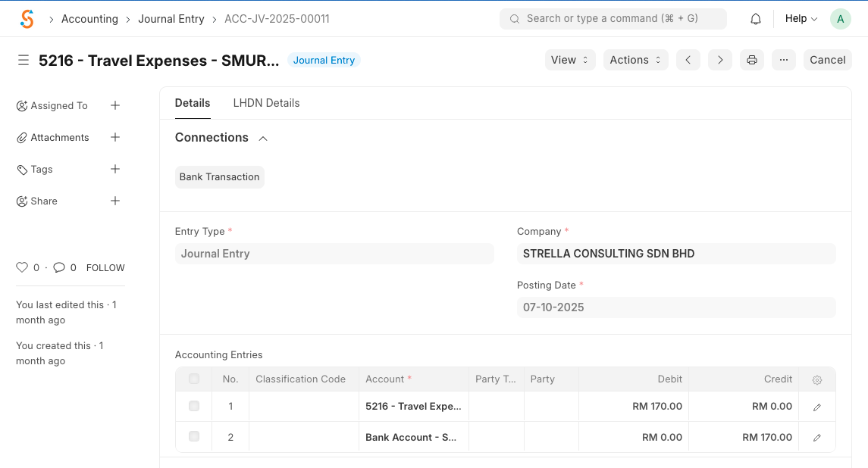This screenshot has width=868, height=468.
Task: Switch to LHDN Details tab
Action: pyautogui.click(x=266, y=103)
